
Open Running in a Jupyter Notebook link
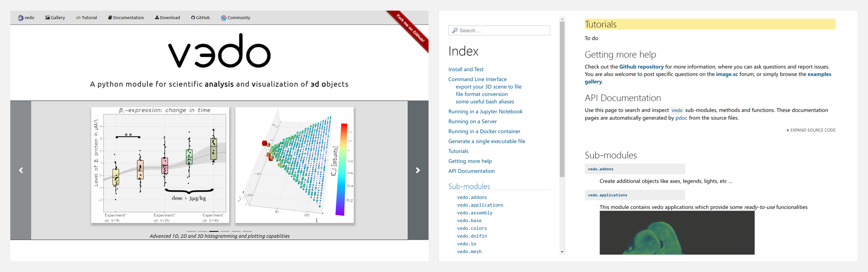pos(485,112)
